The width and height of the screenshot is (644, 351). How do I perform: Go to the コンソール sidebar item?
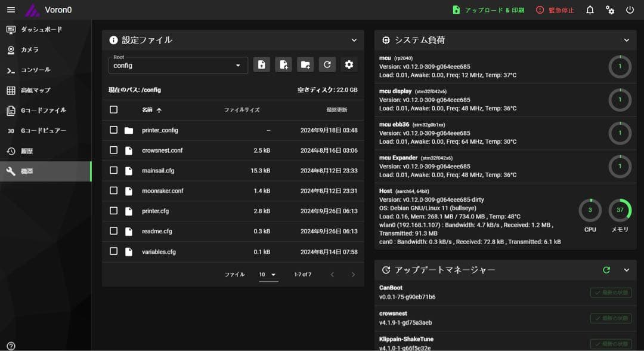36,70
